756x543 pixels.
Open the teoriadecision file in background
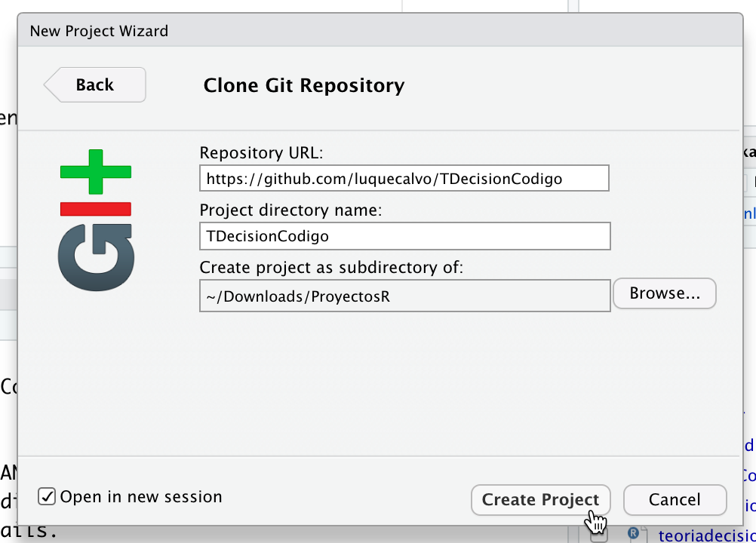pyautogui.click(x=706, y=535)
